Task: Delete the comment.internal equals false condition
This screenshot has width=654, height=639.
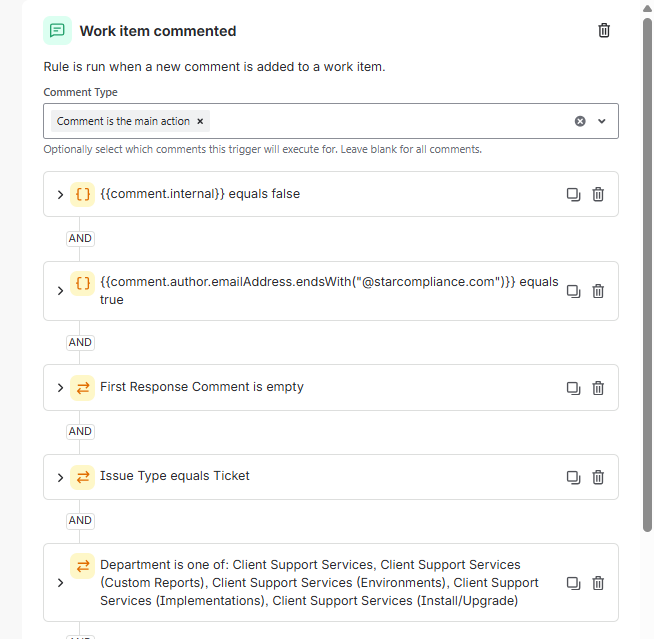Action: point(598,194)
